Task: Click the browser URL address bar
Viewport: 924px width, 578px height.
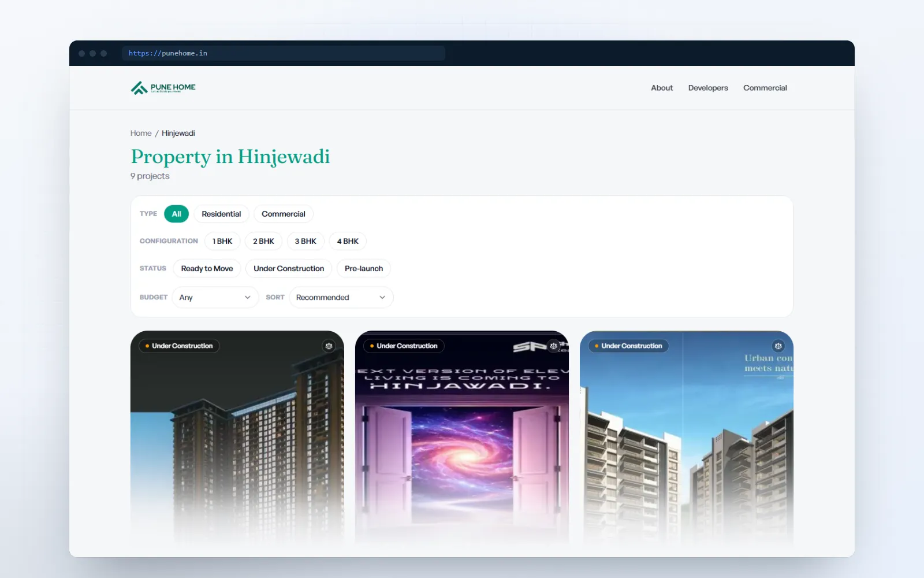Action: (x=284, y=53)
